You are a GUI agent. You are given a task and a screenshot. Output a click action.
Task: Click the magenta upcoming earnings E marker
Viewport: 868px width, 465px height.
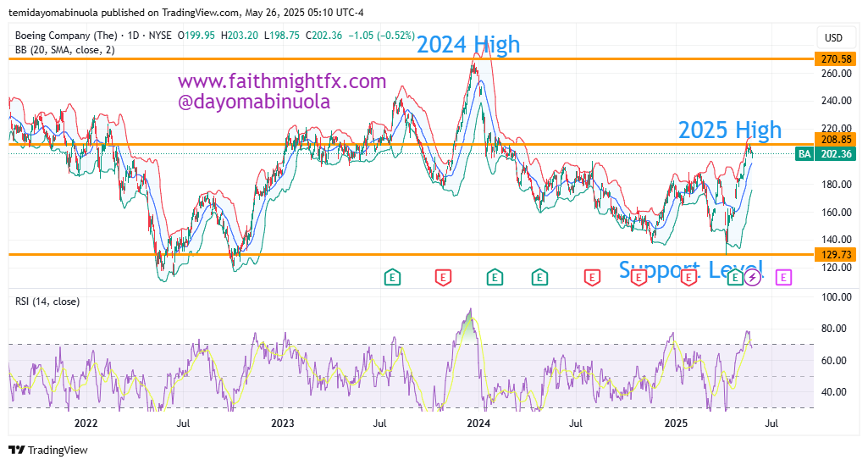783,277
